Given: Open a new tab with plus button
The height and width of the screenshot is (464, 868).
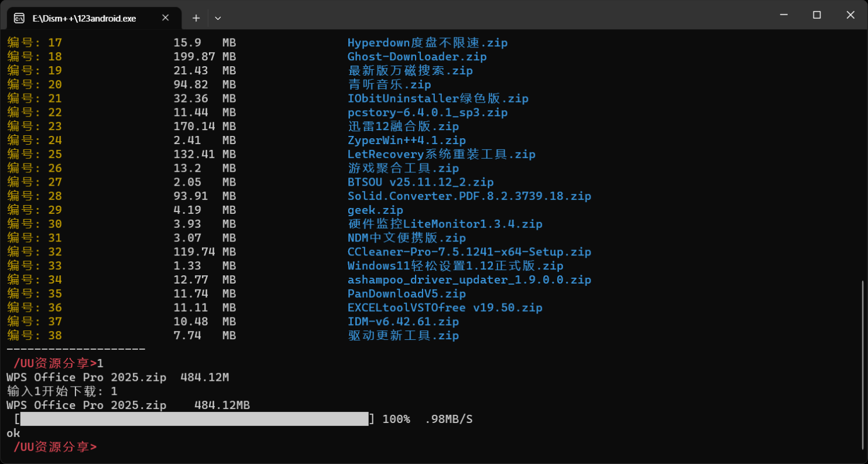Looking at the screenshot, I should tap(196, 18).
